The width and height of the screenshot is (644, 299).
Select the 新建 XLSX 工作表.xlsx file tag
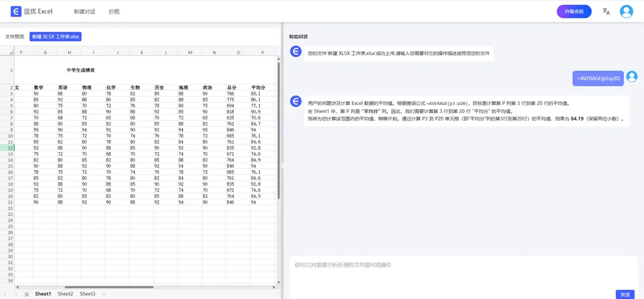coord(55,37)
